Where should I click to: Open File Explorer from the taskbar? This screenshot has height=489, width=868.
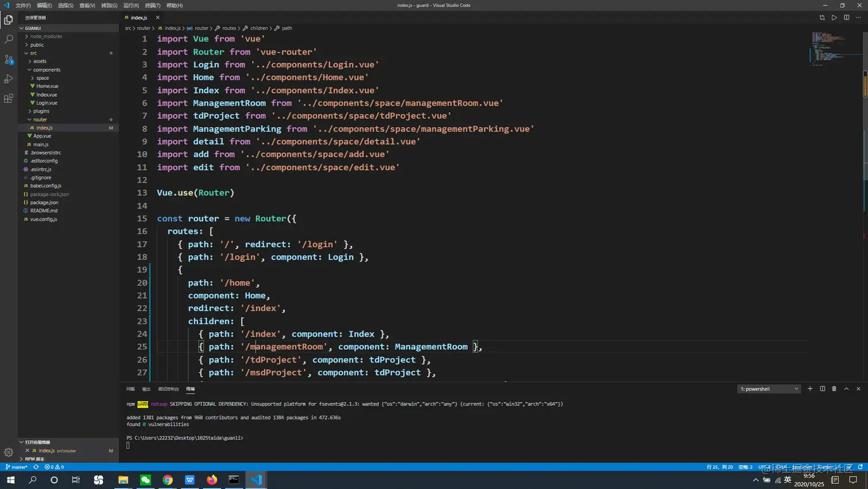click(123, 480)
